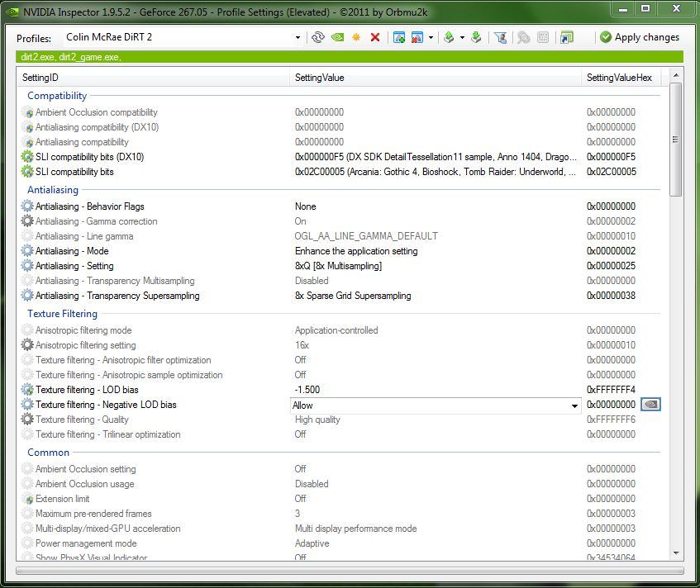The height and width of the screenshot is (588, 700).
Task: Click import profile icon
Action: click(476, 37)
